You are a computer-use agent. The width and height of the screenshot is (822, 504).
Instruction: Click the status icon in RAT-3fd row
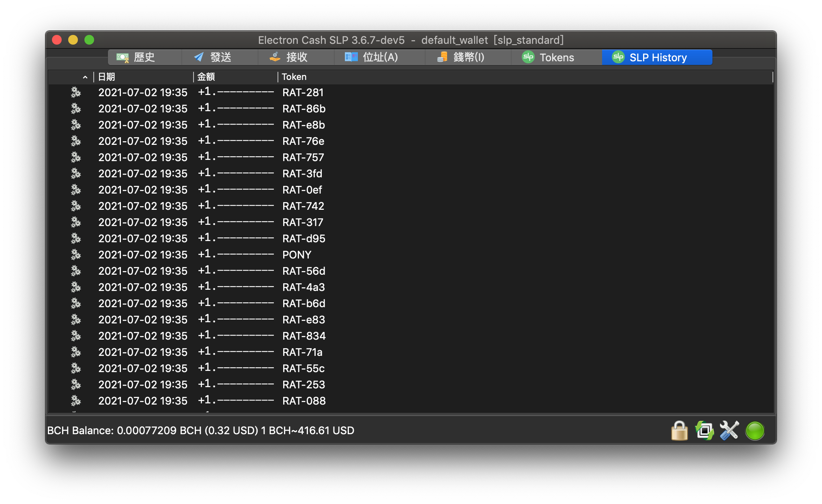(x=76, y=174)
